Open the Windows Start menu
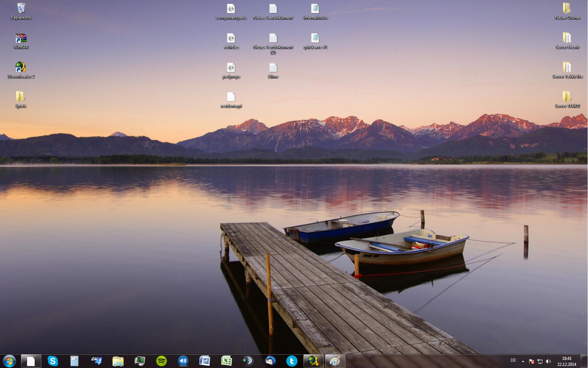The width and height of the screenshot is (588, 368). click(9, 361)
